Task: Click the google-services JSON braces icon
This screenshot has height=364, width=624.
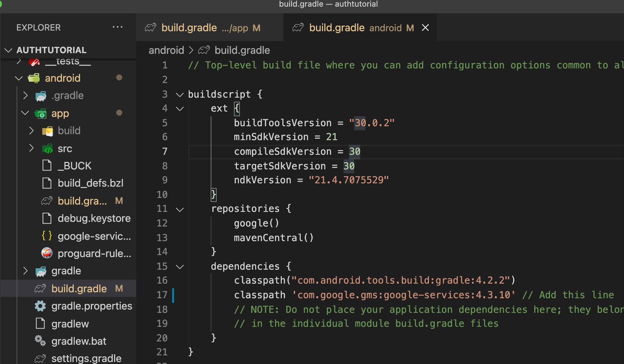Action: 47,236
